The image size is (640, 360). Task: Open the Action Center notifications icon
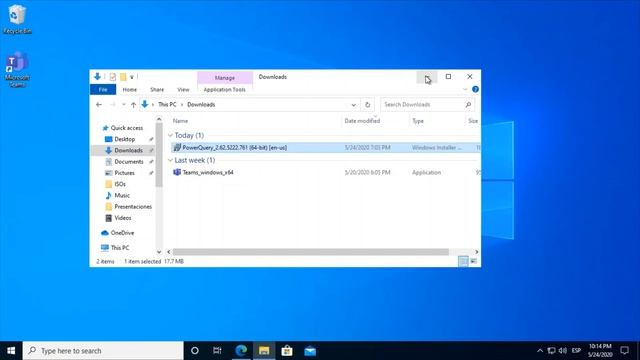[624, 351]
